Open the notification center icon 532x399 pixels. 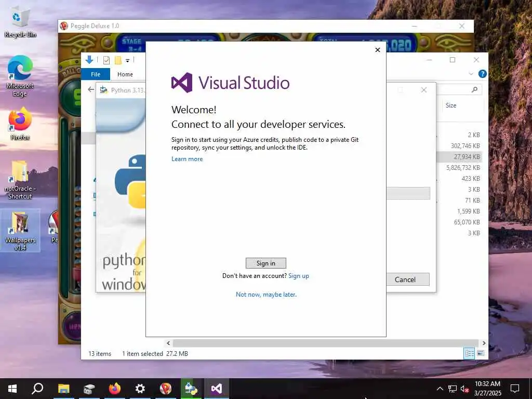pos(515,389)
